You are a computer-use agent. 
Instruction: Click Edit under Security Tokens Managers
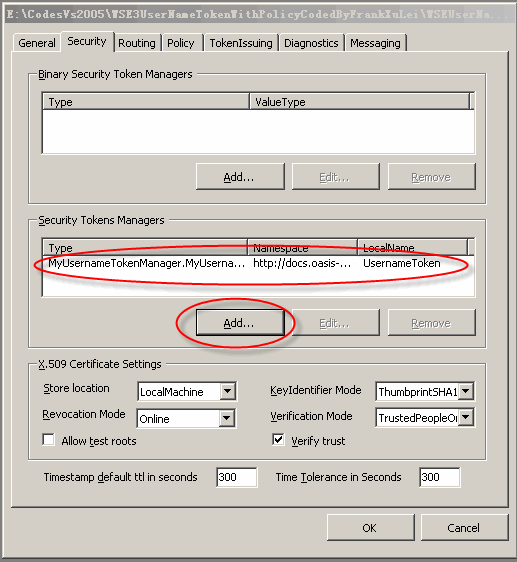click(x=335, y=323)
